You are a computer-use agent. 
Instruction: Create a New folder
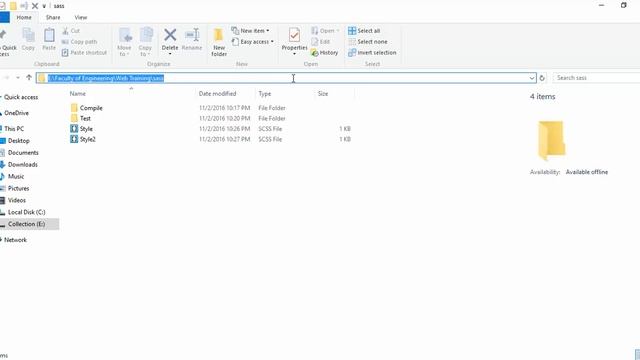pos(219,42)
